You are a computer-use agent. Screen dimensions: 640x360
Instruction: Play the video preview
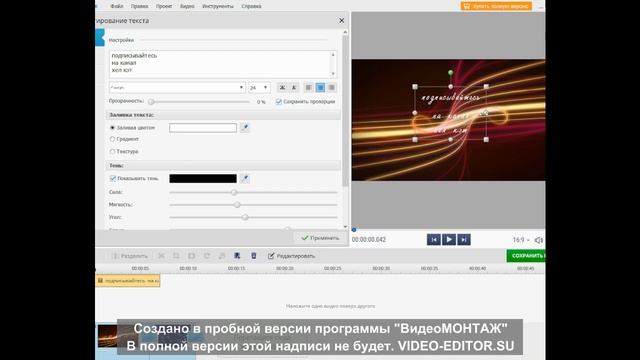pyautogui.click(x=449, y=240)
